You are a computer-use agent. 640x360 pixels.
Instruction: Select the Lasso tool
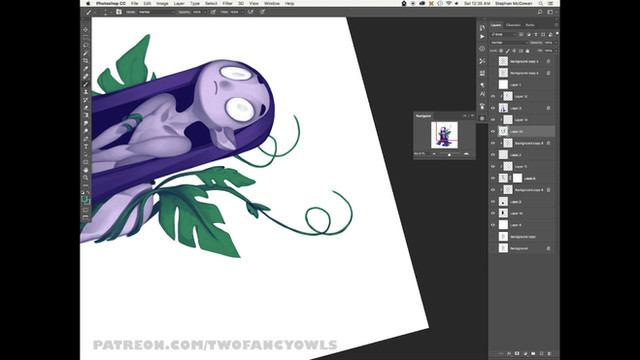[x=85, y=45]
